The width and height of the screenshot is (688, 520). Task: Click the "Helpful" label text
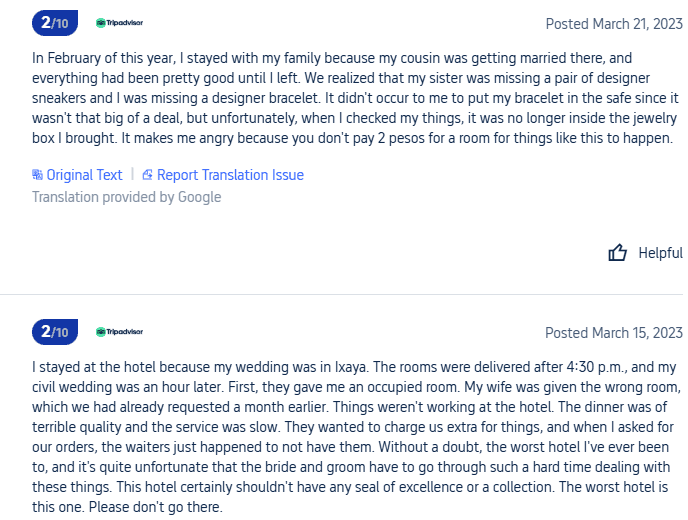(660, 253)
